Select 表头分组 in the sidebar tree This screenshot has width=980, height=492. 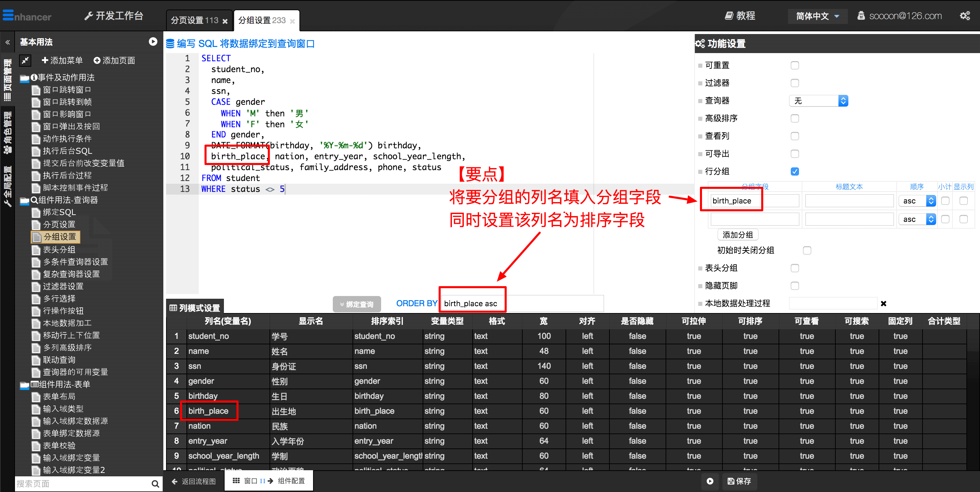coord(59,250)
